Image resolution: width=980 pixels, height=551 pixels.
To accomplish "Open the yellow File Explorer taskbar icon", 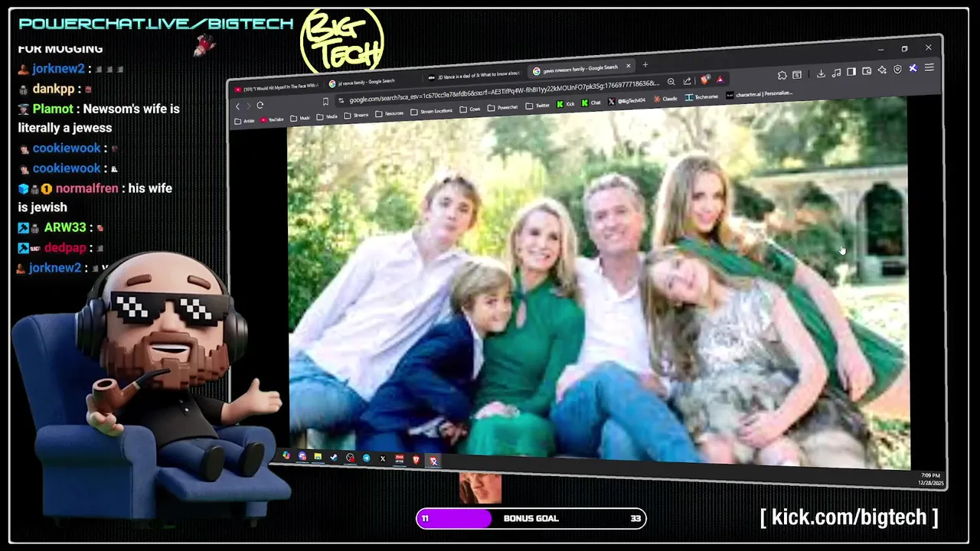I will 318,456.
